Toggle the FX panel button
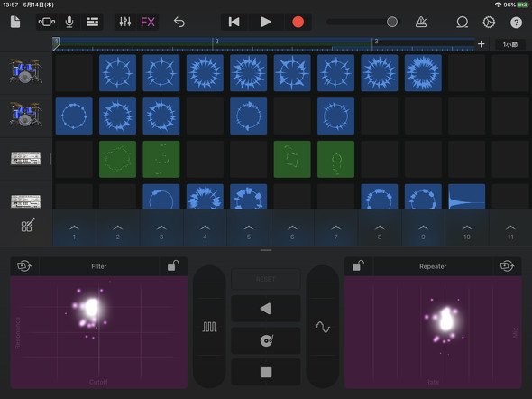Viewport: 532px width, 399px height. click(148, 22)
